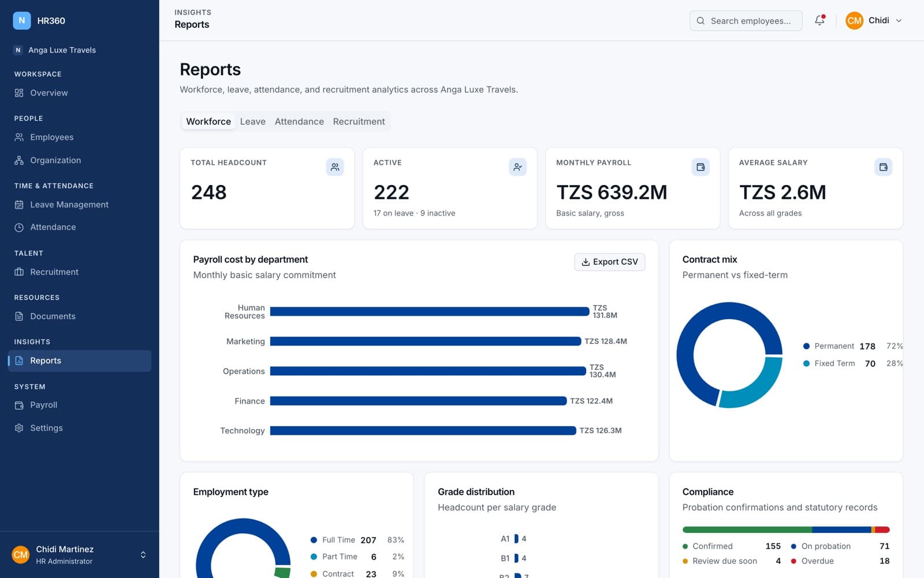The height and width of the screenshot is (578, 924).
Task: Click the "TZS 122.4M" Finance value label
Action: tap(591, 401)
